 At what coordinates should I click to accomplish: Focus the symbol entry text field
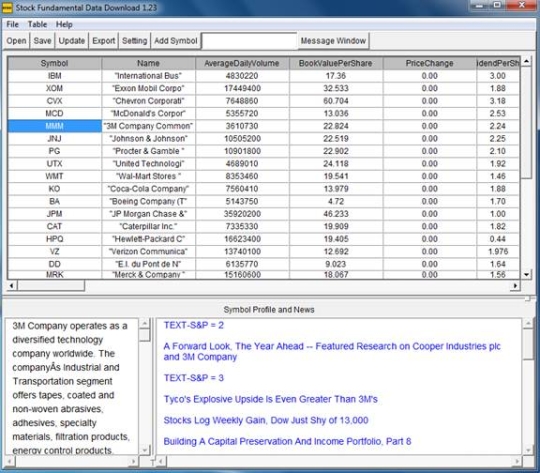pos(249,41)
